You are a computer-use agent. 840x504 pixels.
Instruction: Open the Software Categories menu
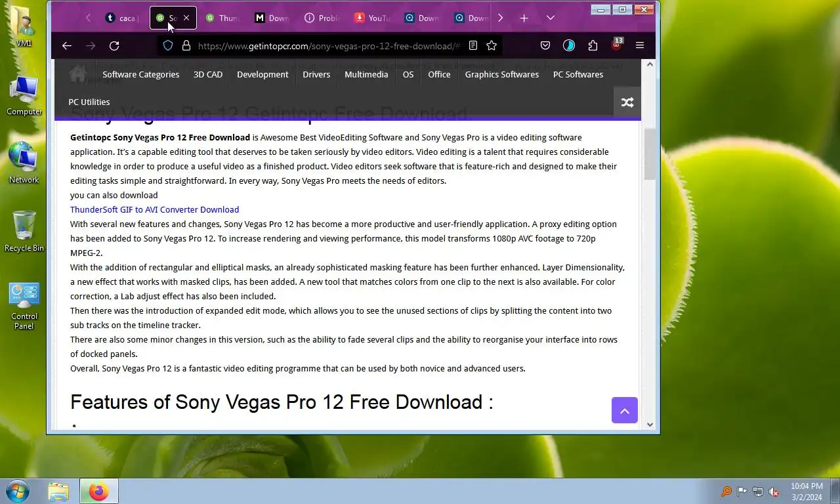pyautogui.click(x=140, y=74)
